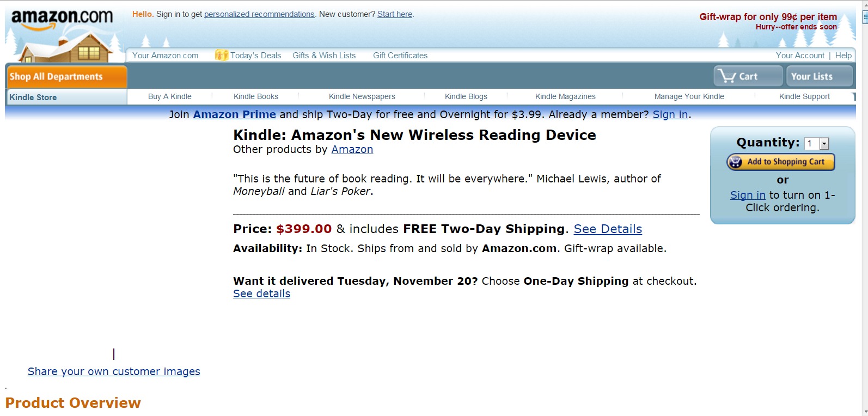
Task: Open the shopping Cart button
Action: [748, 76]
